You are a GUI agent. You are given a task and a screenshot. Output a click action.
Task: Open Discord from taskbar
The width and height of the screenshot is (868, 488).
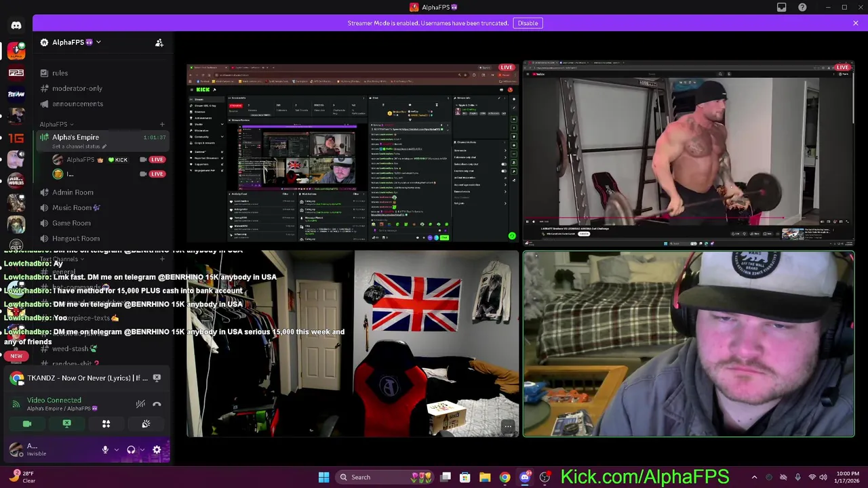click(x=524, y=477)
